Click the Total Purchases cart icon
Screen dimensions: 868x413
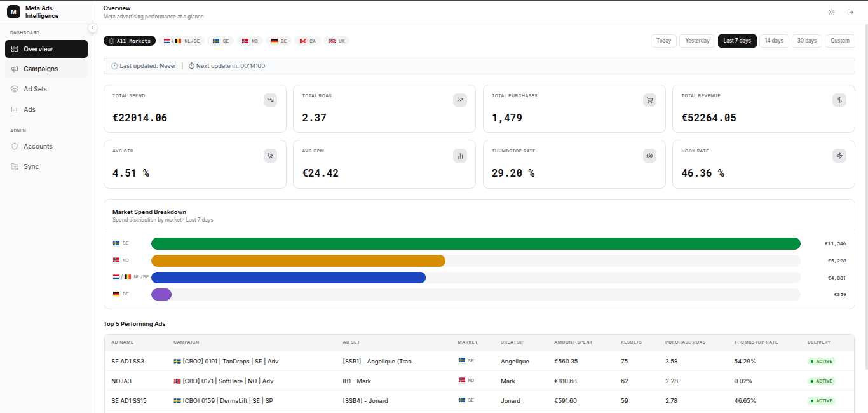(649, 100)
